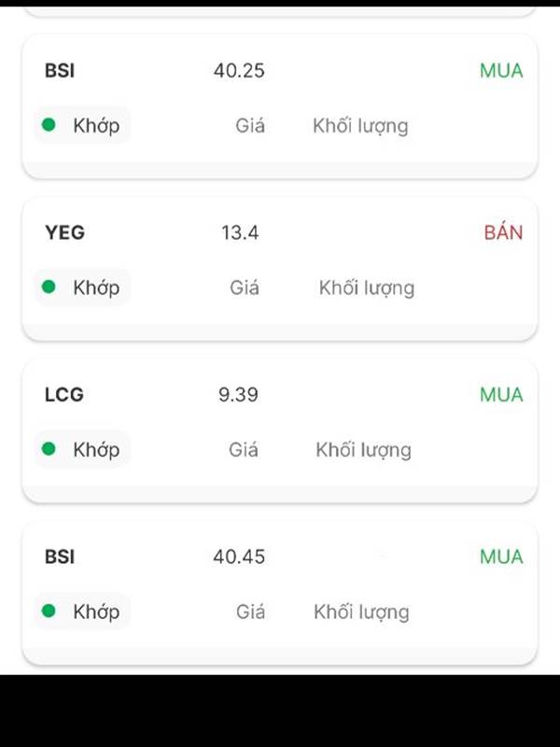Select the Khớp status badge in BSI 40.25 card
This screenshot has width=560, height=747.
(82, 125)
